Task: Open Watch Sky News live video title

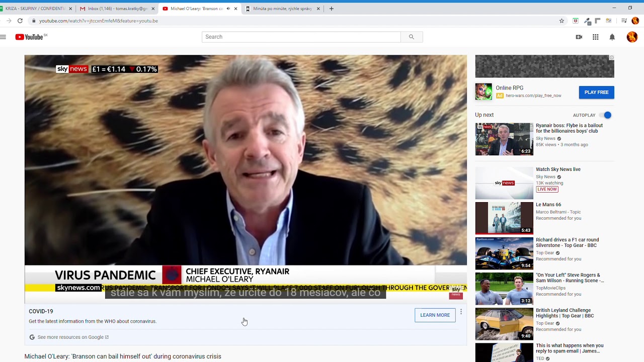Action: 558,169
